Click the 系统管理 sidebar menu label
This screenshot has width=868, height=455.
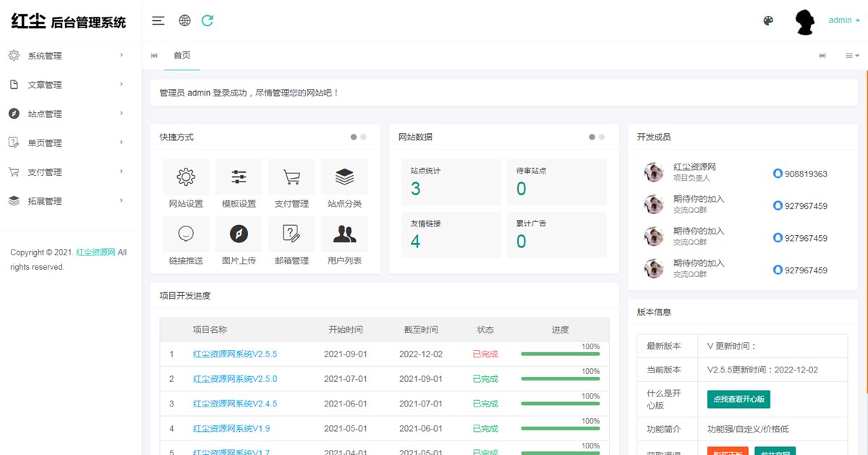click(x=45, y=56)
